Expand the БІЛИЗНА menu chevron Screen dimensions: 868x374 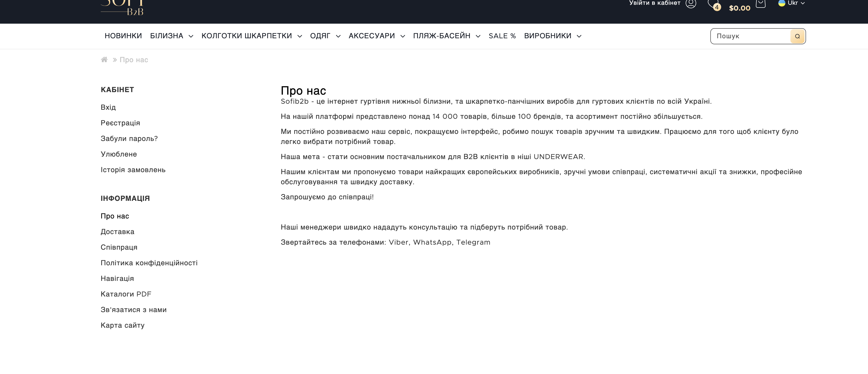tap(191, 36)
